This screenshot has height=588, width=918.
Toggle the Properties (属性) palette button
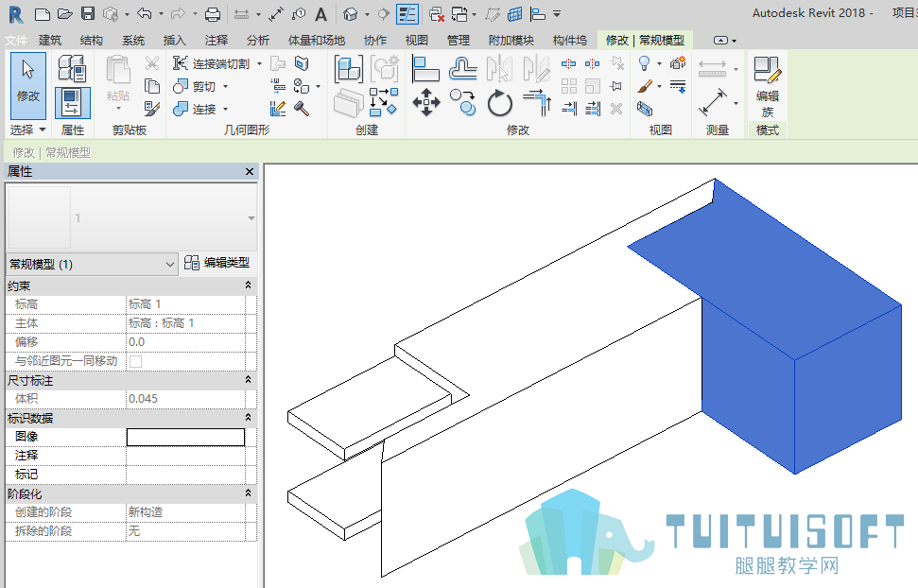tap(73, 103)
